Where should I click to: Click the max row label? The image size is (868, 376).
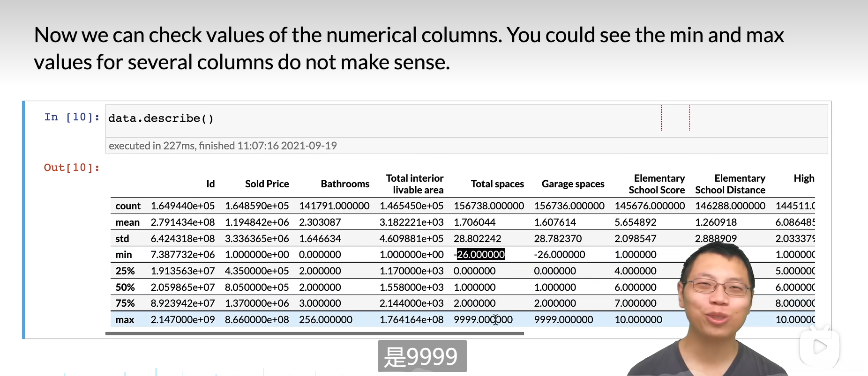click(x=125, y=320)
